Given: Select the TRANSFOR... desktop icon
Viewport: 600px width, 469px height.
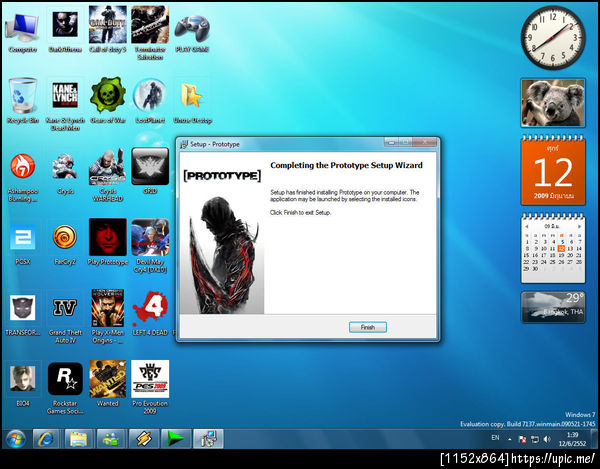Looking at the screenshot, I should (x=23, y=315).
